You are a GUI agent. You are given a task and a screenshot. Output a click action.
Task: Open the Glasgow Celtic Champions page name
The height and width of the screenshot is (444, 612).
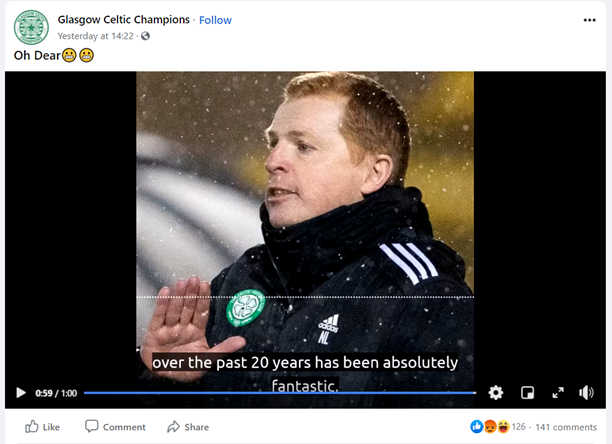tap(124, 20)
